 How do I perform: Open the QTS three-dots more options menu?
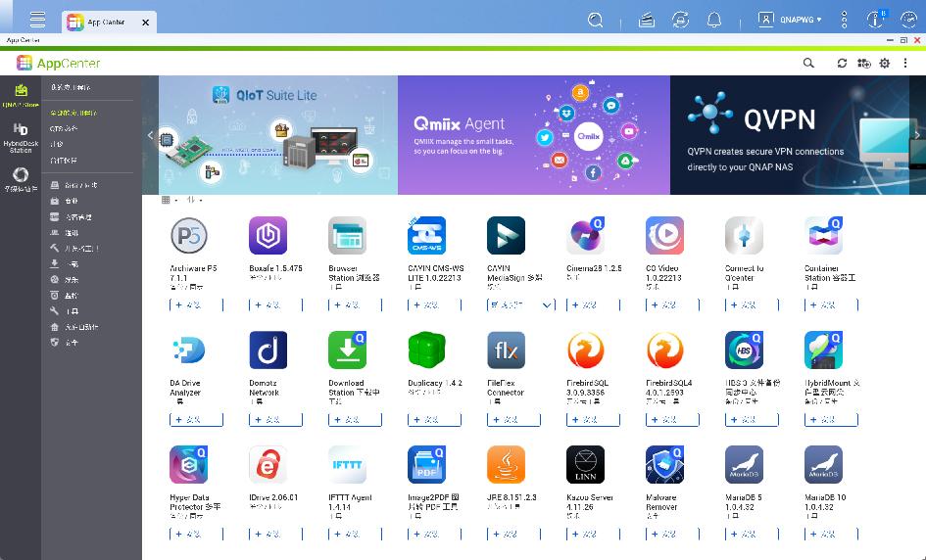pos(844,20)
